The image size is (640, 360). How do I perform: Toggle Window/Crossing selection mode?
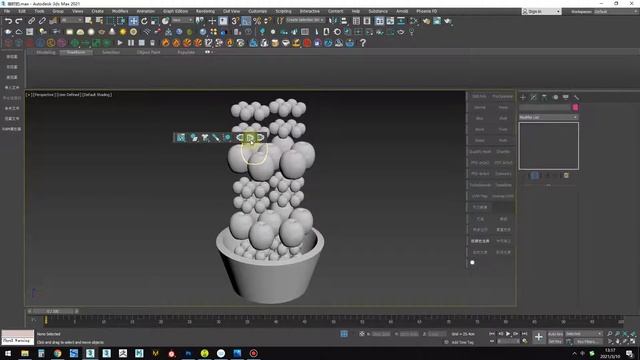[x=121, y=20]
